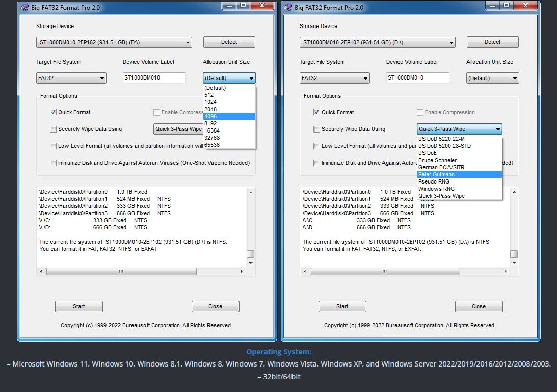Screen dimensions: 557x392
Task: Click \\.\C: row in left log
Action: click(93, 220)
